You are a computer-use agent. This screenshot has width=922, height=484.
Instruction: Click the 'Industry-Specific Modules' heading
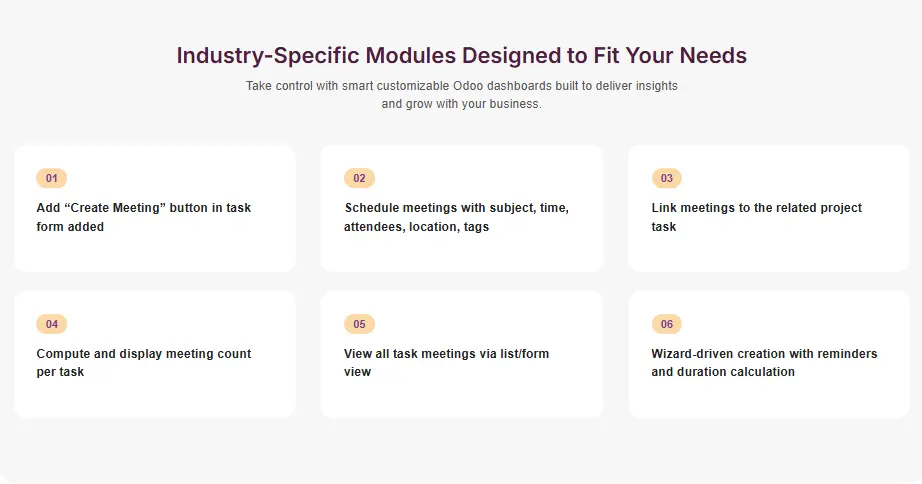tap(461, 55)
